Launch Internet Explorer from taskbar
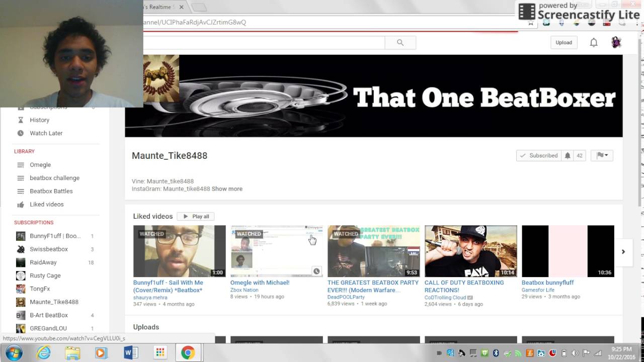The height and width of the screenshot is (362, 644). [x=44, y=352]
